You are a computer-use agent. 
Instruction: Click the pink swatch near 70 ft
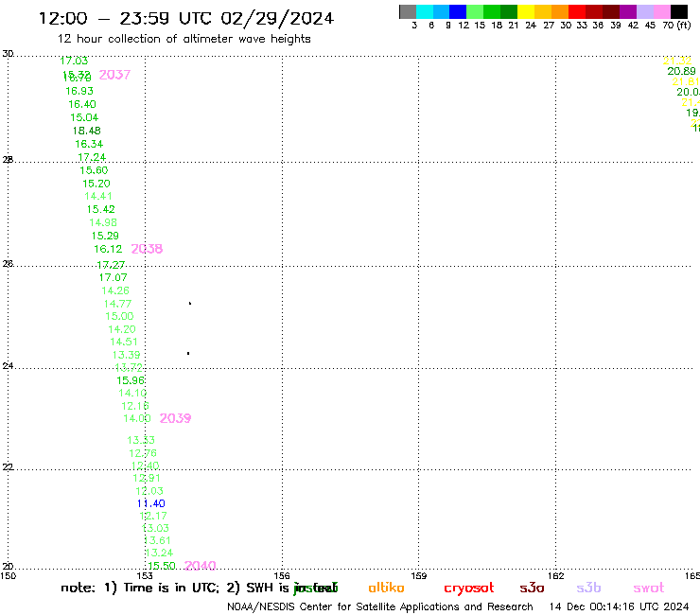[x=661, y=11]
